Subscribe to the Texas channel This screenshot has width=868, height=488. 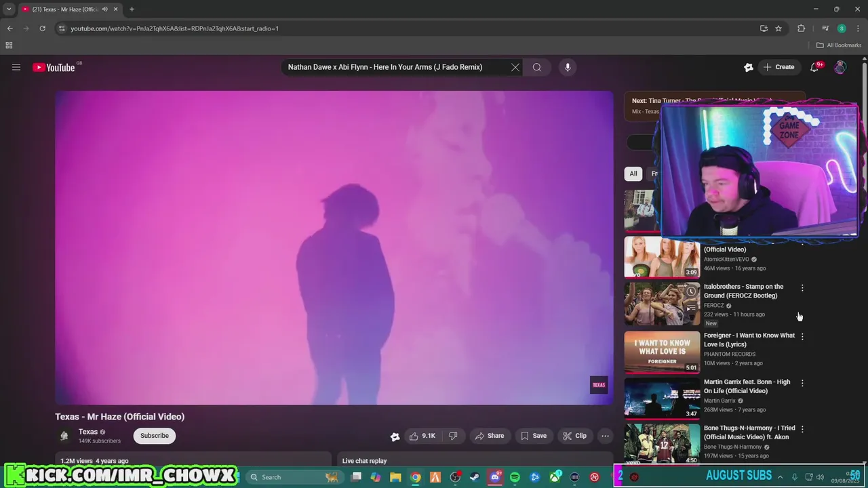pos(155,436)
